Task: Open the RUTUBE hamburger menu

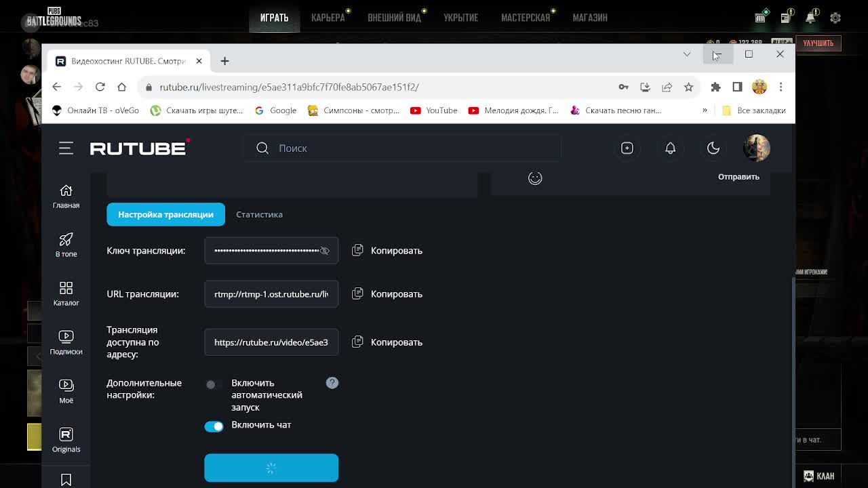Action: (x=66, y=148)
